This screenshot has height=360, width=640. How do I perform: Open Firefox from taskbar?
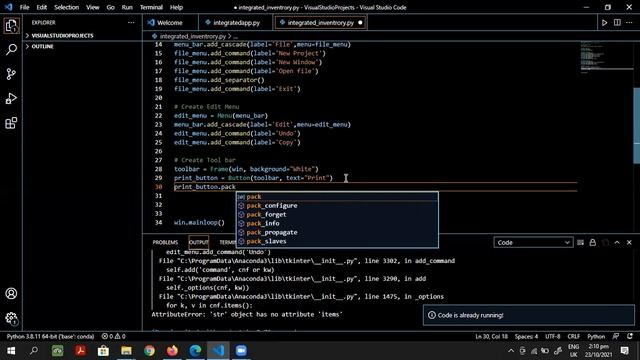[172, 351]
